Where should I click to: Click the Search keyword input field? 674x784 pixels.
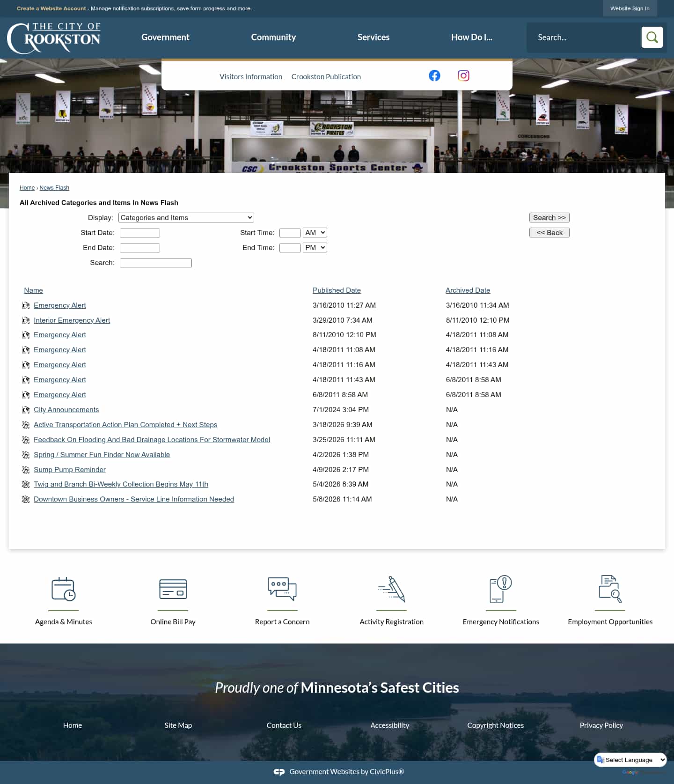[x=156, y=263]
